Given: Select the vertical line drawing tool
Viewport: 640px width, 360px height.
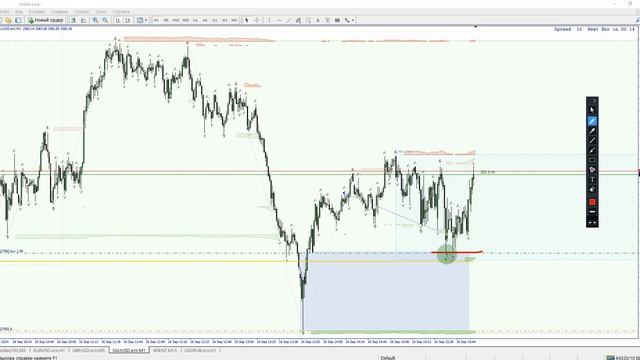Looking at the screenshot, I should pyautogui.click(x=269, y=20).
